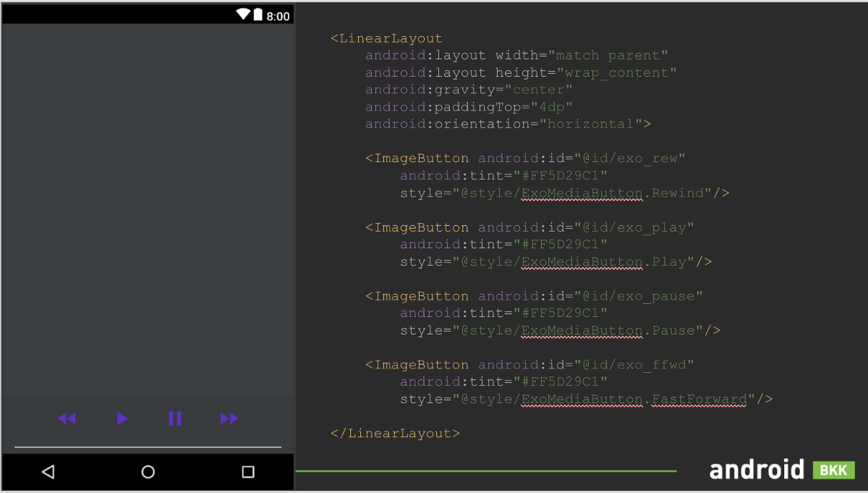
Task: Click the Wi-Fi status icon
Action: tap(243, 14)
